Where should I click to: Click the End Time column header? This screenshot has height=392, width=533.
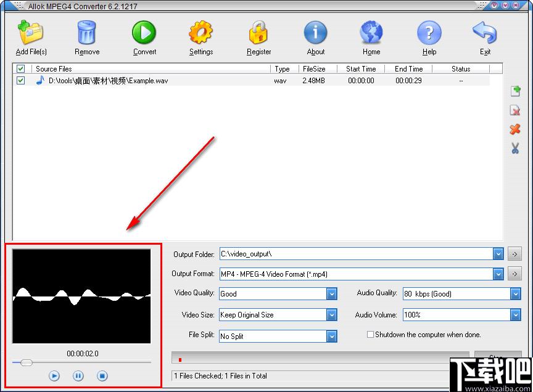pos(408,68)
